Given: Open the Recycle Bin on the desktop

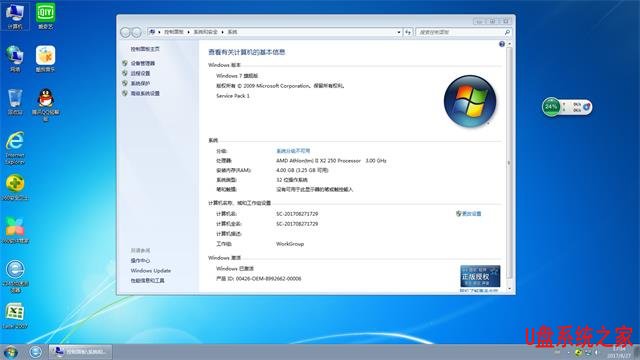Looking at the screenshot, I should coord(15,101).
